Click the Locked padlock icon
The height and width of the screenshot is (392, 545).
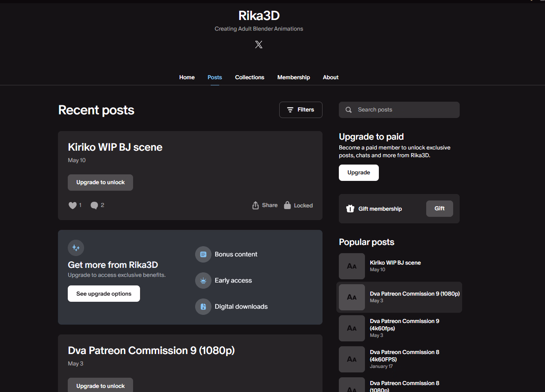coord(287,205)
